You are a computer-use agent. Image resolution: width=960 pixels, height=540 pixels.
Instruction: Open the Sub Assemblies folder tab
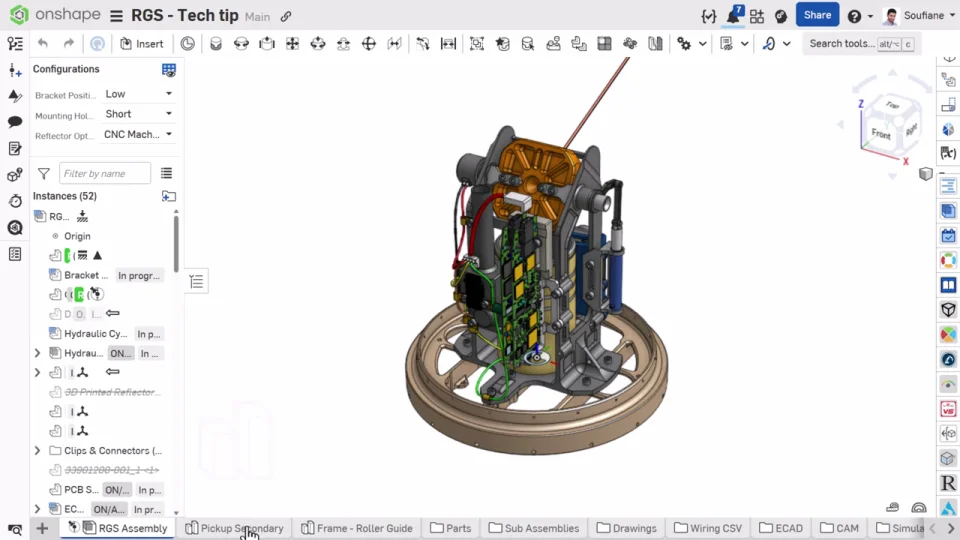(534, 528)
